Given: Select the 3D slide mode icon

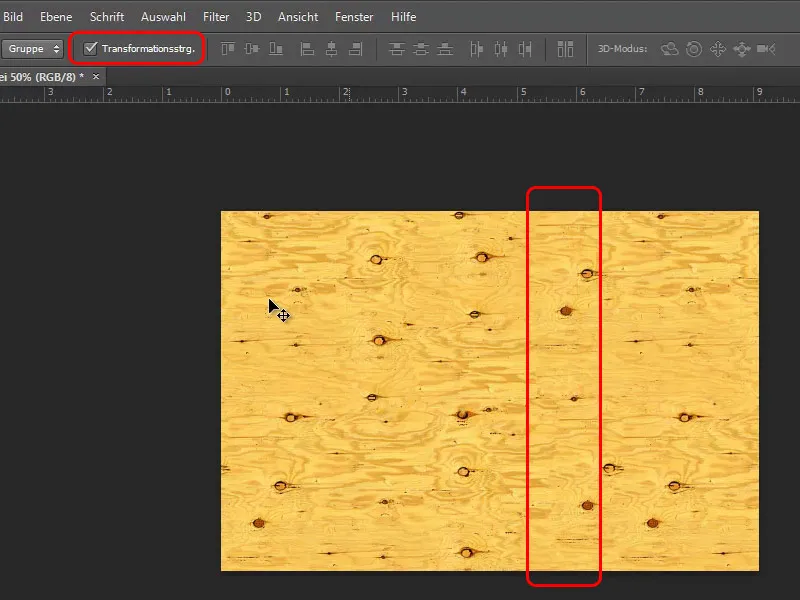Looking at the screenshot, I should [742, 49].
